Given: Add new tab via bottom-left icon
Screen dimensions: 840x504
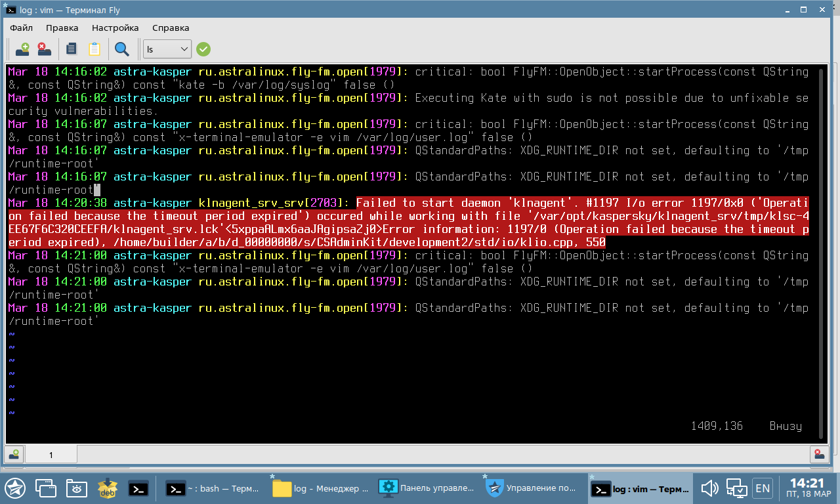Looking at the screenshot, I should (x=14, y=454).
